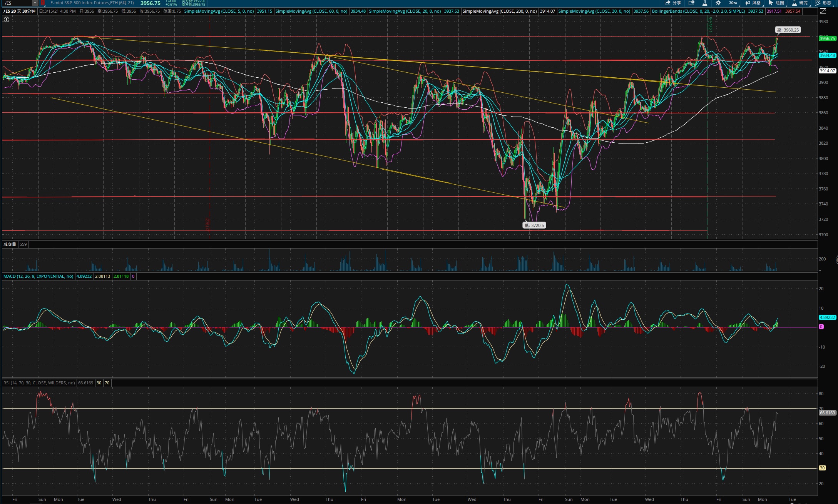Expand the /ES symbol dropdown arrow
The height and width of the screenshot is (504, 838).
(35, 3)
